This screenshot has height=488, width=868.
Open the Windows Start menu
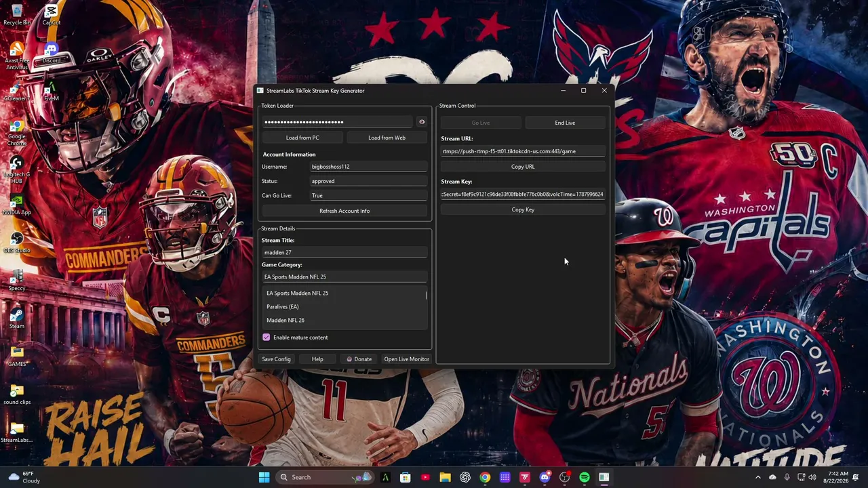[264, 477]
